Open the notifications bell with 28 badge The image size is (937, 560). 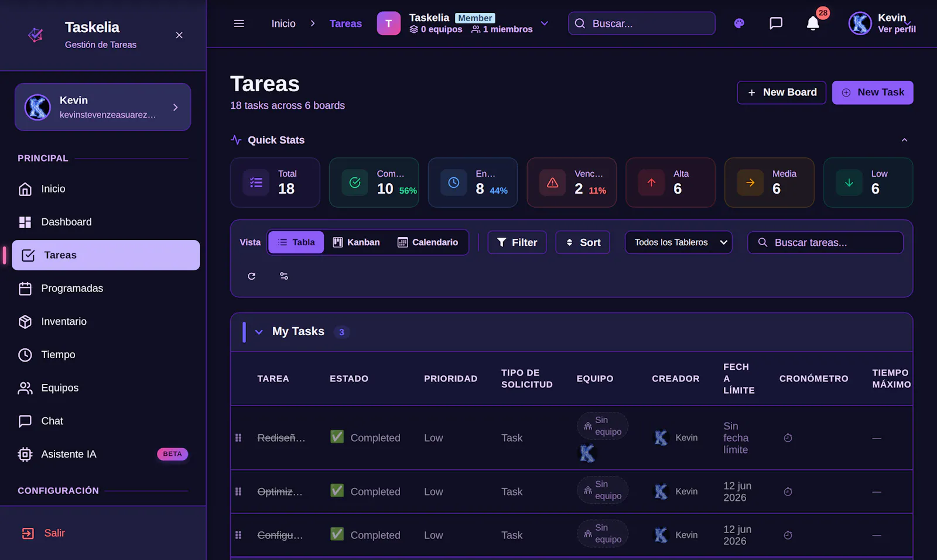tap(813, 23)
